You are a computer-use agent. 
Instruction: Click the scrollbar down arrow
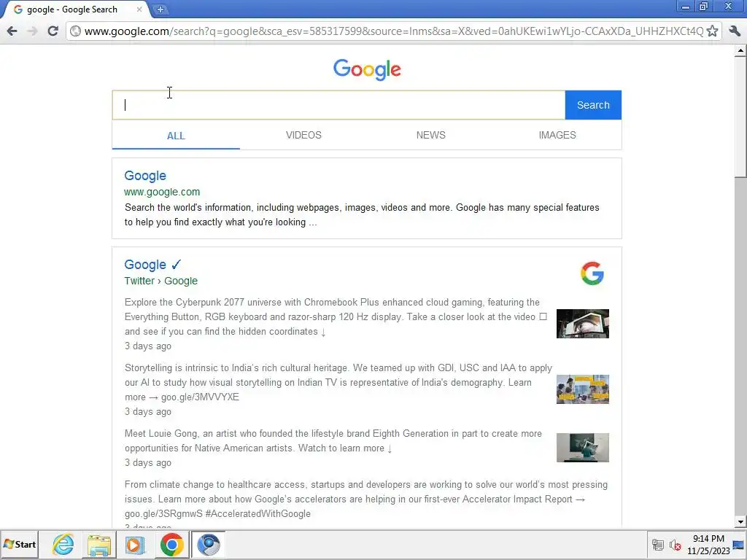click(x=740, y=522)
